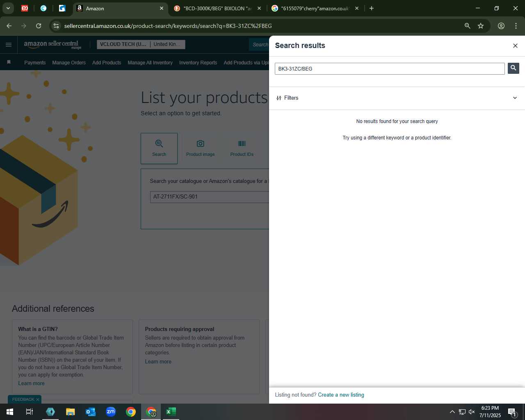Open the tab search dropdown arrow
This screenshot has height=420, width=525.
(x=8, y=8)
